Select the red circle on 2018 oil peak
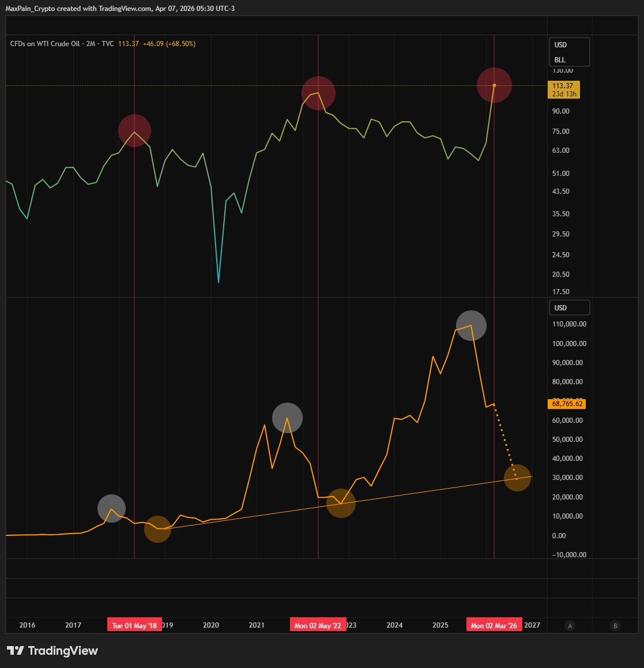The height and width of the screenshot is (668, 644). 134,131
